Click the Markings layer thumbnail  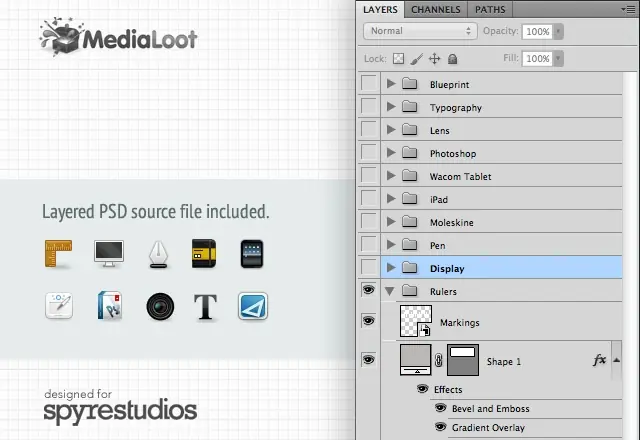tap(416, 321)
